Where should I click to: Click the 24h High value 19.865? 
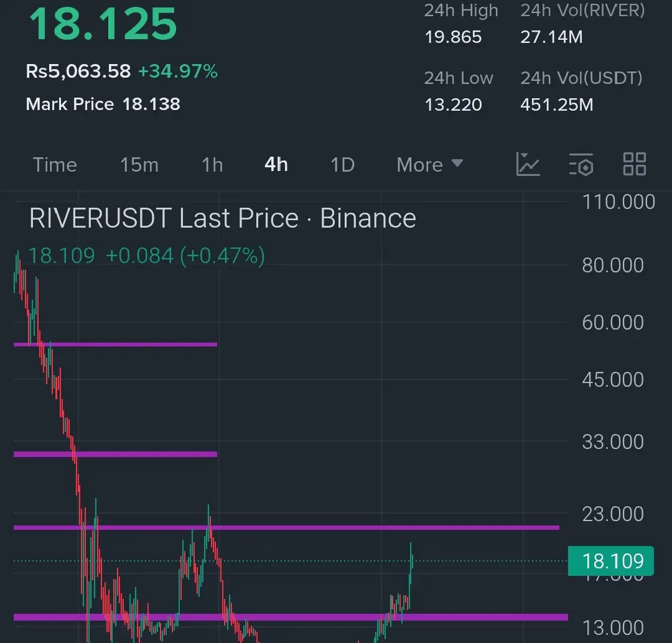(x=453, y=37)
